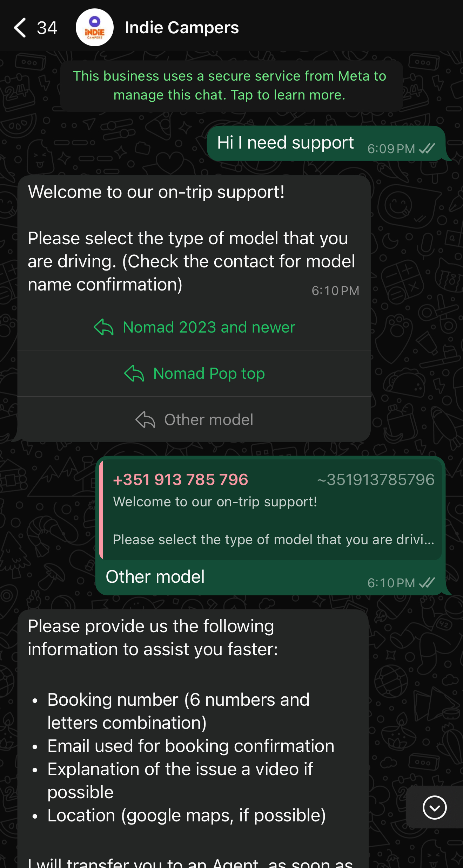This screenshot has width=463, height=868.
Task: Tap the booking information request message
Action: 193,739
